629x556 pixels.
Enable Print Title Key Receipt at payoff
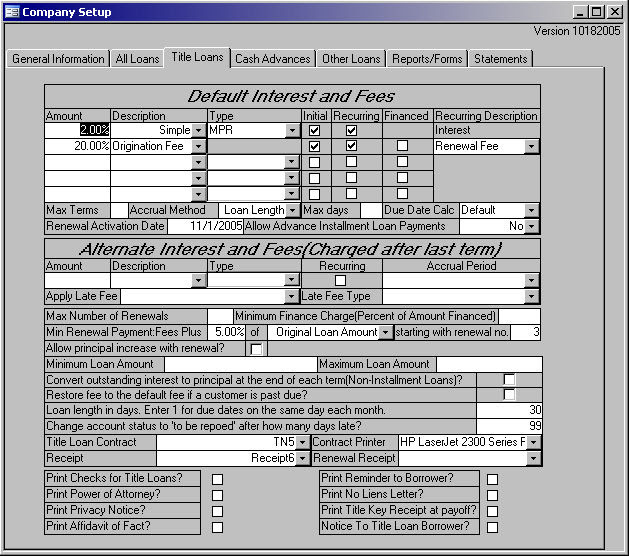[x=492, y=511]
